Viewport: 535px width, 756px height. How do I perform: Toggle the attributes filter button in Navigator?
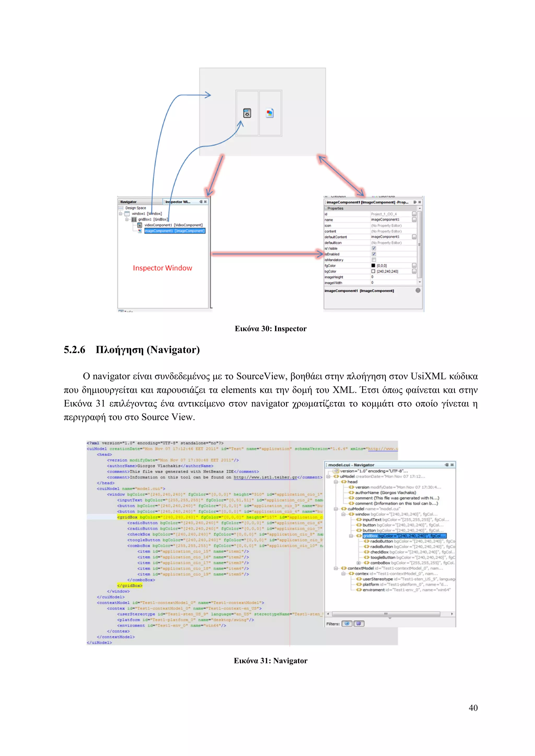pos(347,623)
